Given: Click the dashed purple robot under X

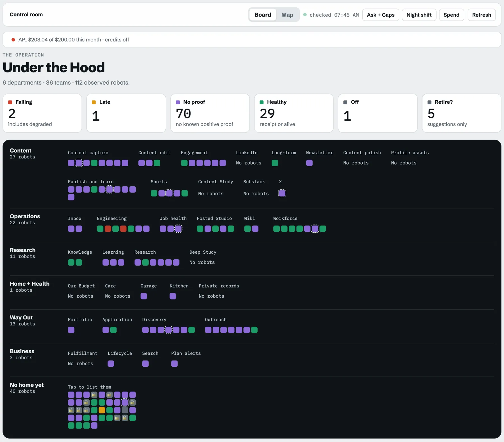Looking at the screenshot, I should [x=282, y=193].
